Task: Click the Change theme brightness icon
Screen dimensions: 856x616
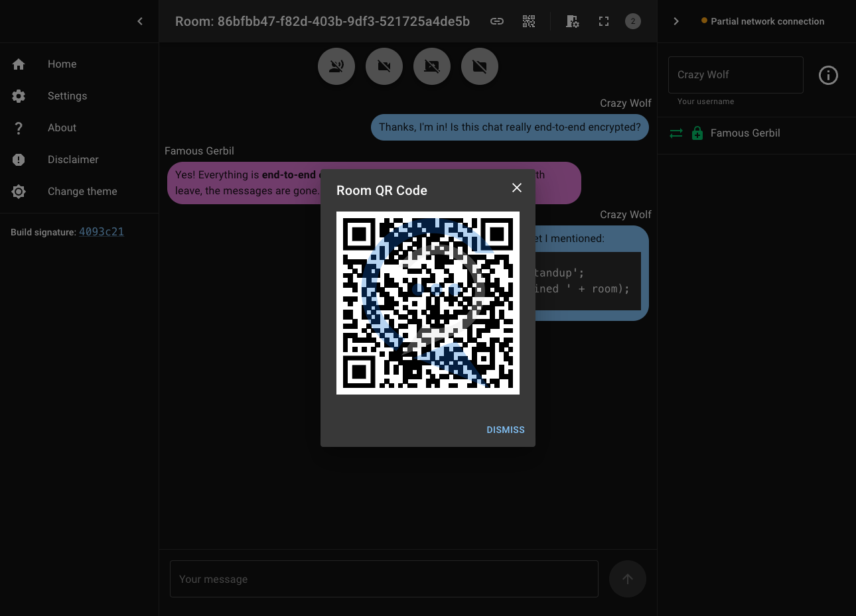Action: [x=19, y=192]
